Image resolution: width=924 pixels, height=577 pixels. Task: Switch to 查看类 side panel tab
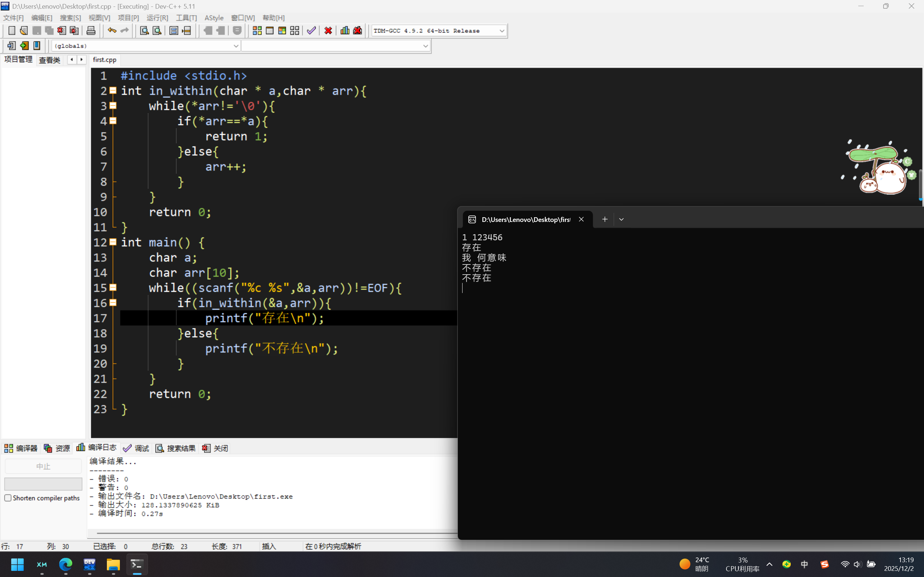pyautogui.click(x=49, y=60)
